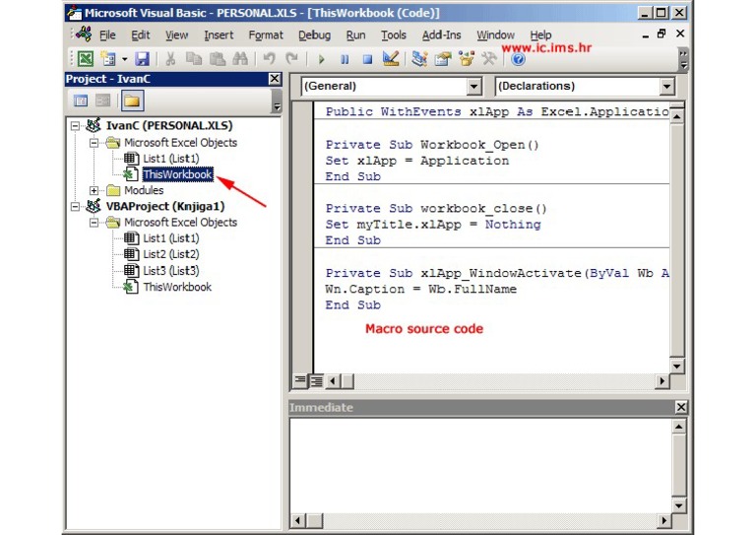This screenshot has width=756, height=535.
Task: Open the Debug menu
Action: click(x=314, y=35)
